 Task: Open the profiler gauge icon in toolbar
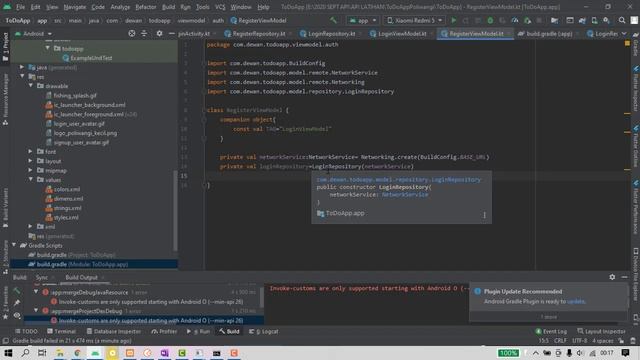(x=515, y=20)
